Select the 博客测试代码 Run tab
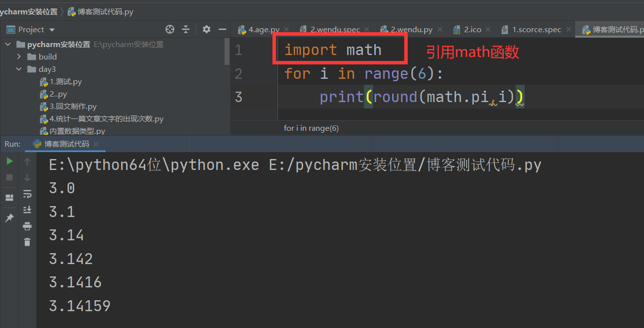This screenshot has width=644, height=328. (x=66, y=144)
